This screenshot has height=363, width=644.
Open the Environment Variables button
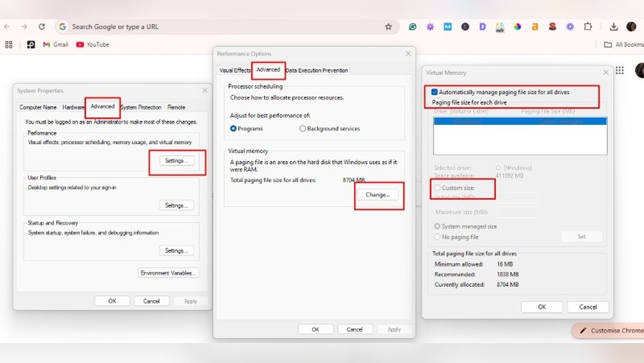tap(169, 273)
